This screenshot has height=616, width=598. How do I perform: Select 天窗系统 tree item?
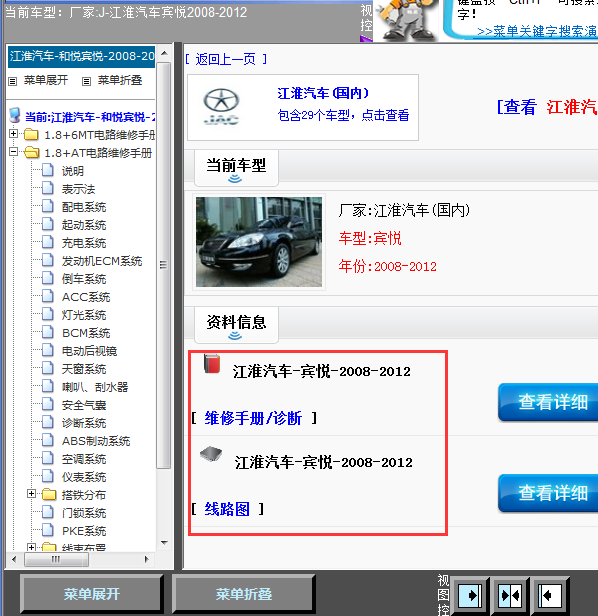[84, 369]
